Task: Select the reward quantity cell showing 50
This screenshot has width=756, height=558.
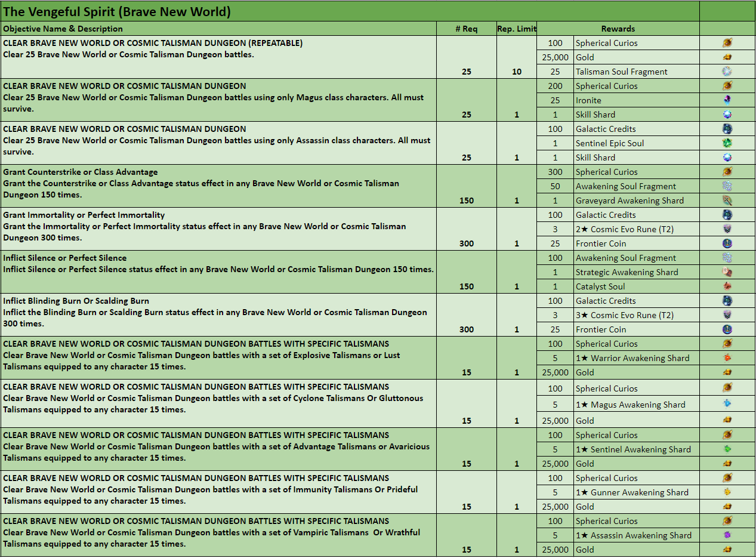Action: pyautogui.click(x=555, y=186)
